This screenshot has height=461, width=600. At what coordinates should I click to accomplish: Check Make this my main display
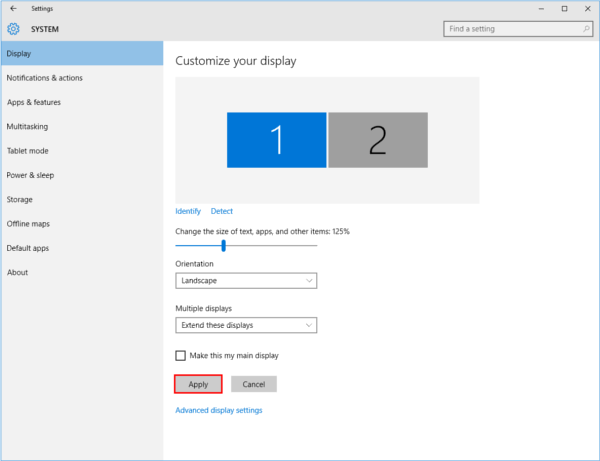181,355
